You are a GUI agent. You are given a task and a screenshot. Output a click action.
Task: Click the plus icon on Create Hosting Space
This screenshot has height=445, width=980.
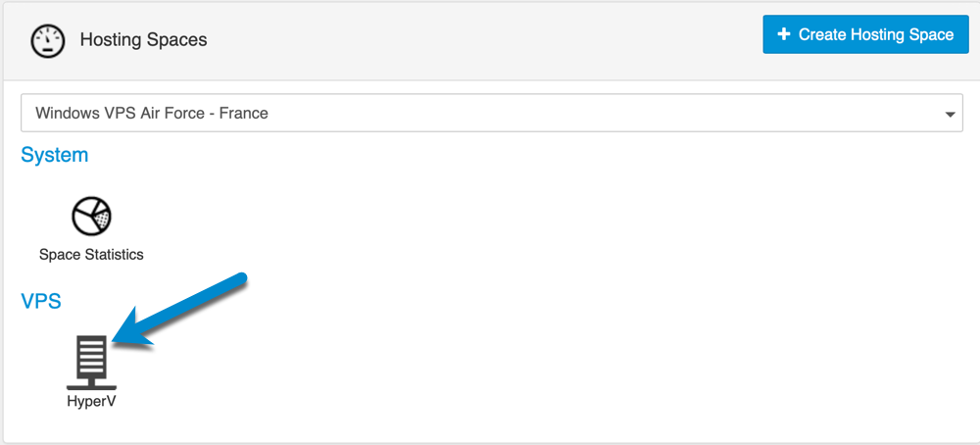(784, 33)
